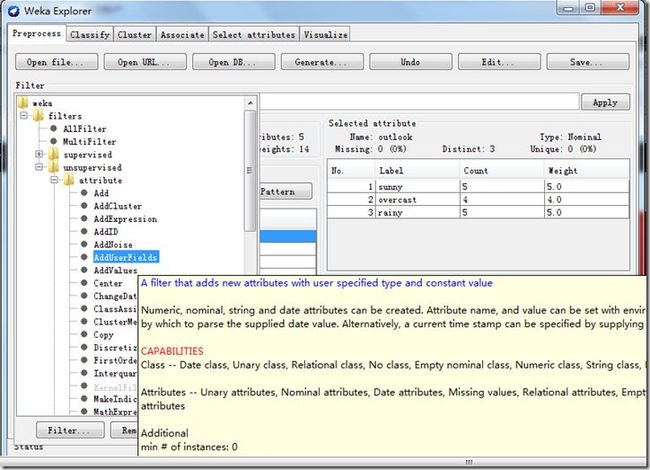Select the highlighted AddUserFields filter

coord(126,257)
